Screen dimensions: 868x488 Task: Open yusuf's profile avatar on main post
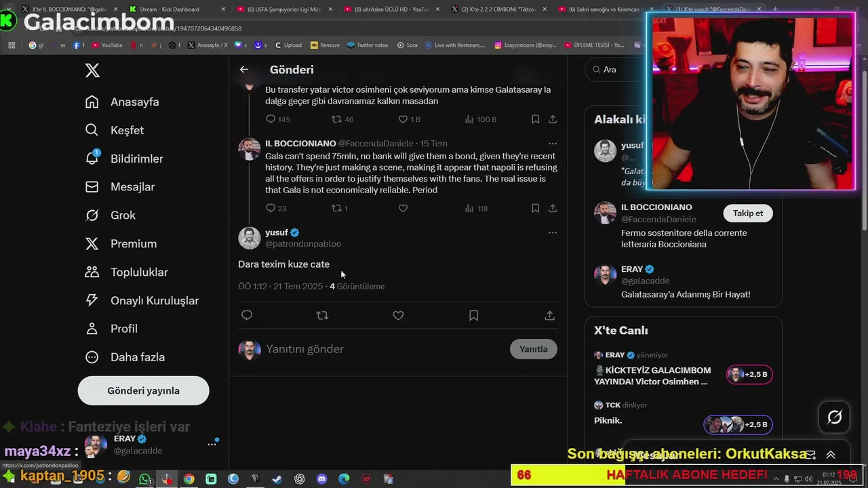pos(250,238)
